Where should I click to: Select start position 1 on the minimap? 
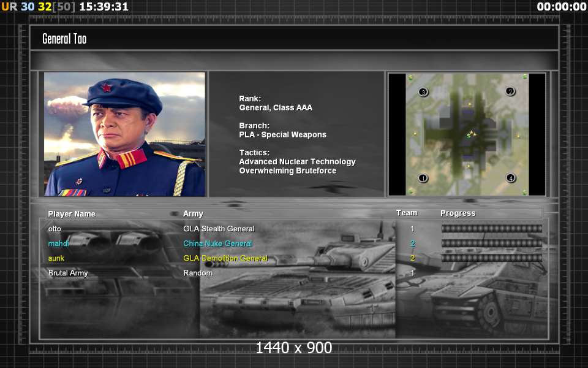click(x=423, y=178)
